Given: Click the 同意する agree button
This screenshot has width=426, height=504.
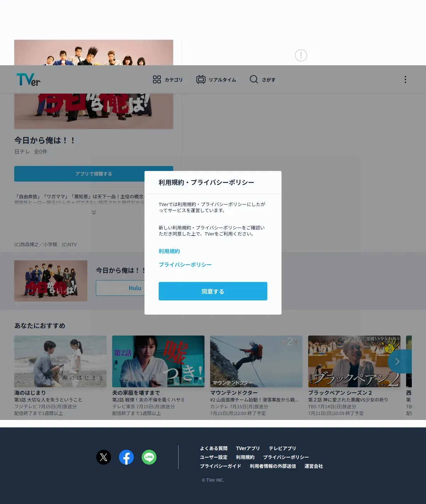Looking at the screenshot, I should tap(213, 291).
